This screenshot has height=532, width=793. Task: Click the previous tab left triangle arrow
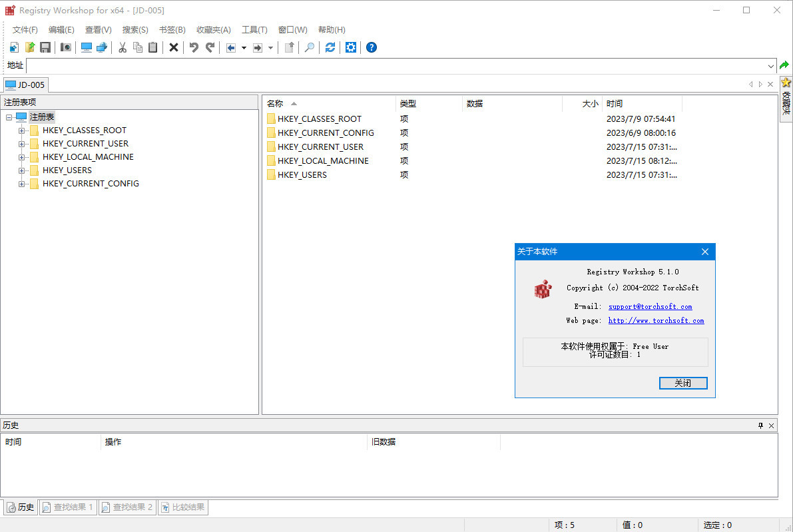tap(750, 85)
